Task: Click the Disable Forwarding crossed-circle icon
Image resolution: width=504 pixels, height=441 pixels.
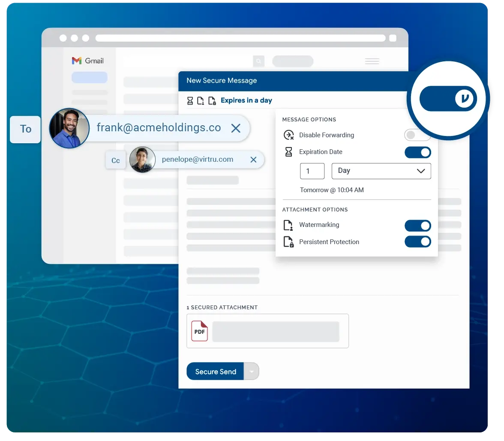Action: click(288, 135)
